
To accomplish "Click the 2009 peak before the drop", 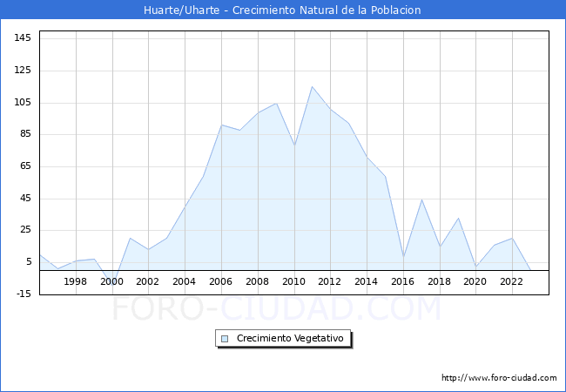I will 276,103.
